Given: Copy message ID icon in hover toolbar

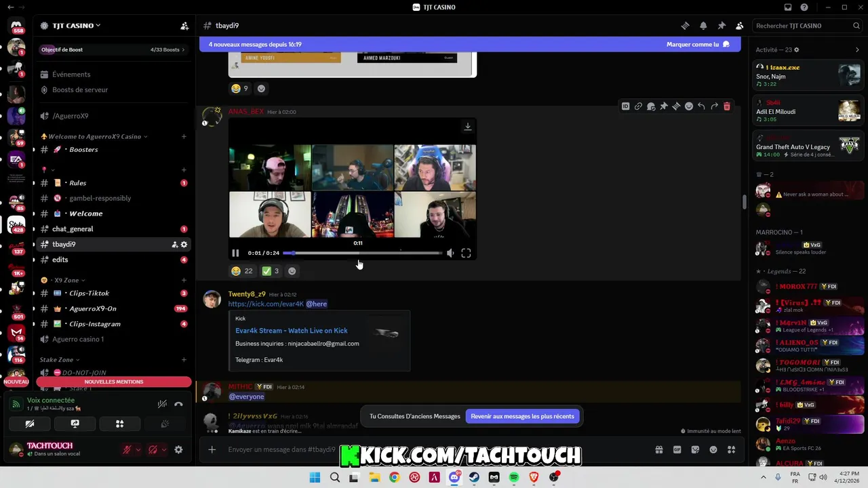Looking at the screenshot, I should 625,106.
